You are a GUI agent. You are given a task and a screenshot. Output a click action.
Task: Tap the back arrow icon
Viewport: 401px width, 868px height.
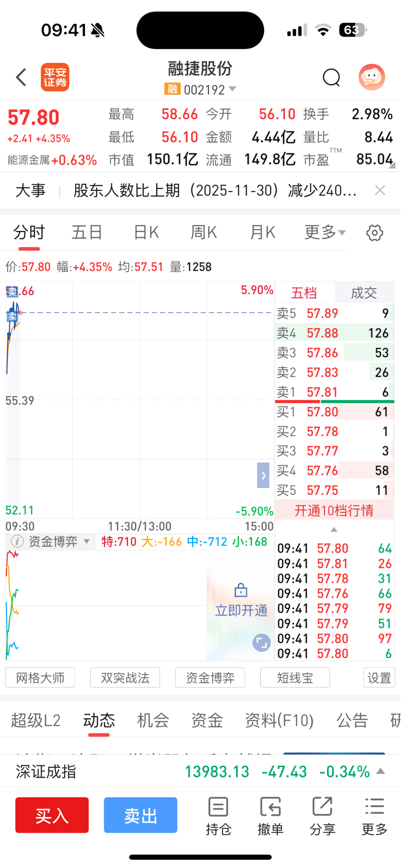[x=21, y=77]
